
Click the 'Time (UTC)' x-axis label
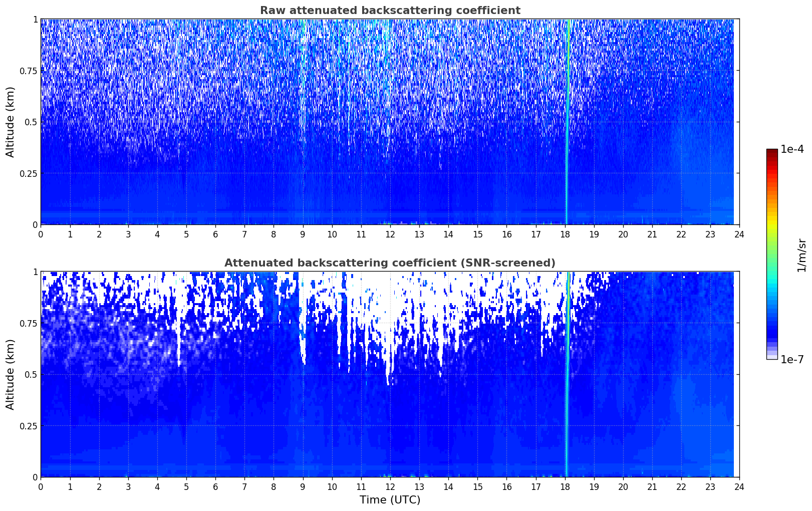click(390, 500)
